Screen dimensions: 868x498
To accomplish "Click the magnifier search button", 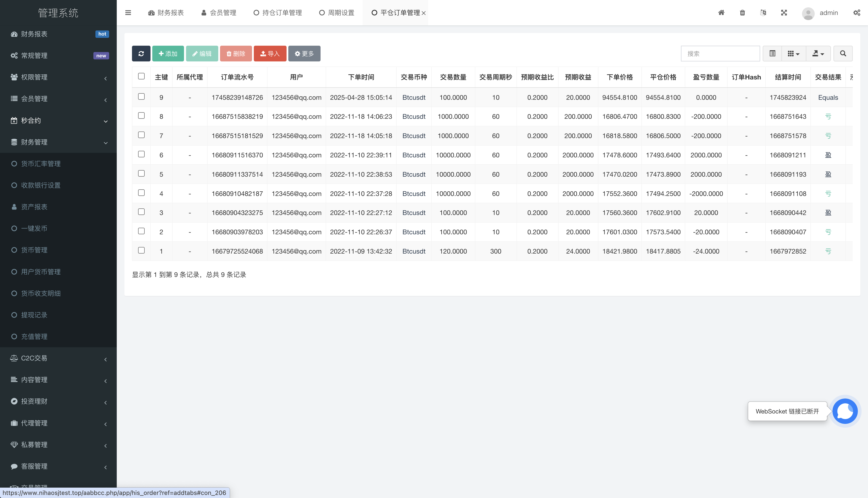I will pos(843,54).
